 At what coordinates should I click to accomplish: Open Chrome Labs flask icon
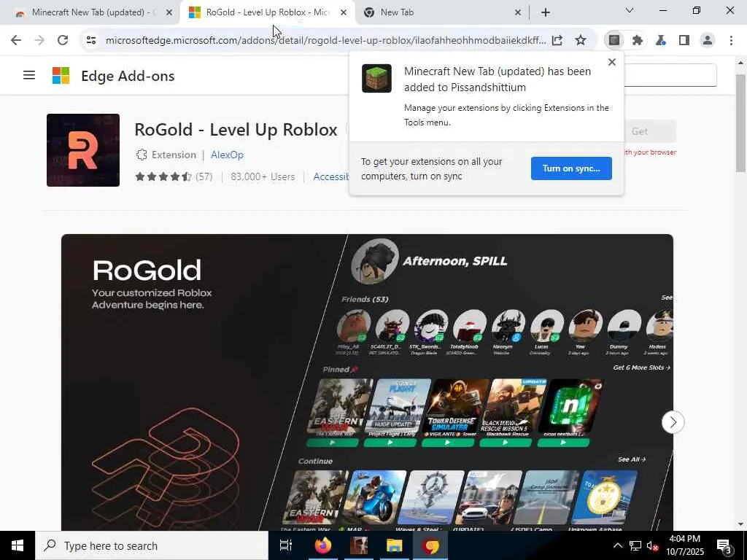(x=661, y=40)
